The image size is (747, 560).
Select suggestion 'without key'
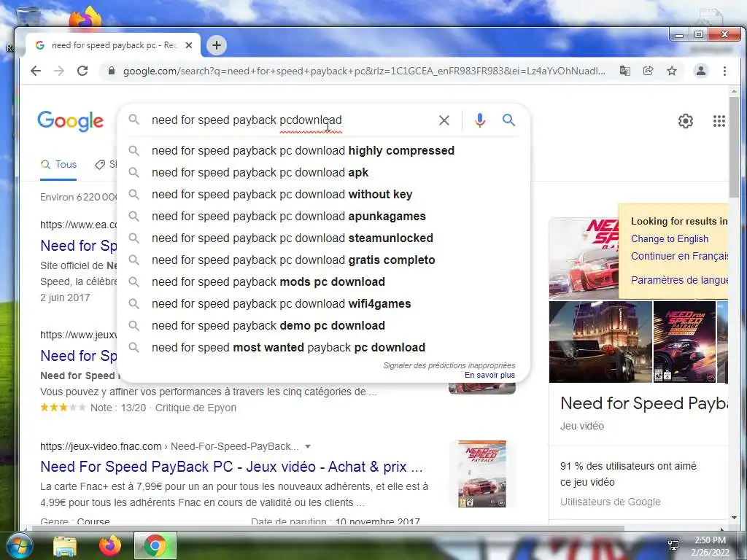click(323, 194)
